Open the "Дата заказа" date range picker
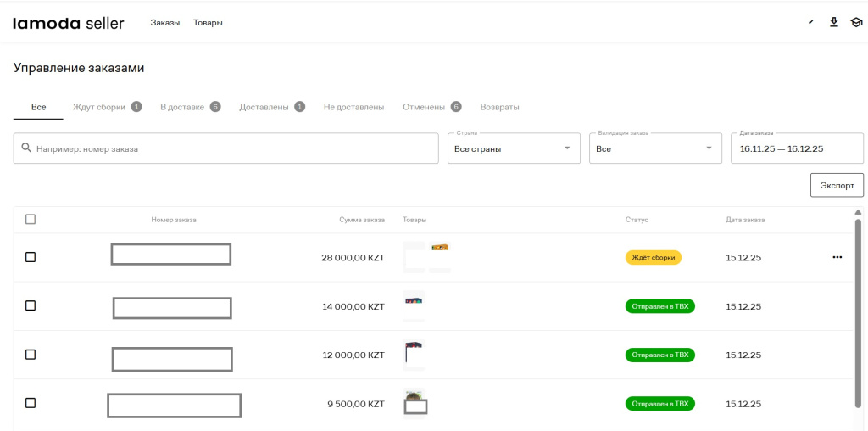This screenshot has height=431, width=868. tap(796, 148)
